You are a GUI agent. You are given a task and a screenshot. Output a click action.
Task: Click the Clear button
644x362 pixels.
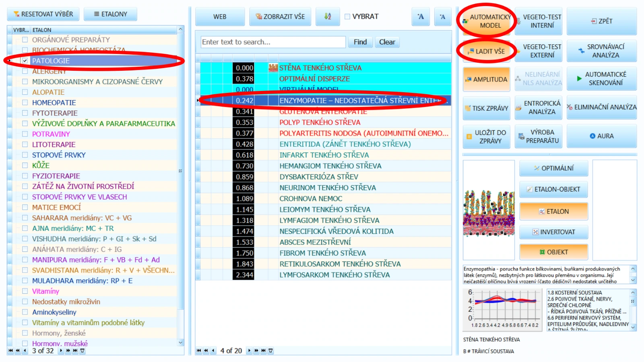click(x=387, y=42)
